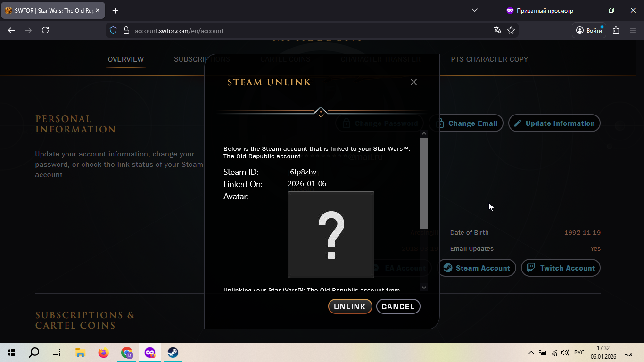The image size is (644, 362).
Task: Click the dialog scrollbar down arrow
Action: [424, 287]
